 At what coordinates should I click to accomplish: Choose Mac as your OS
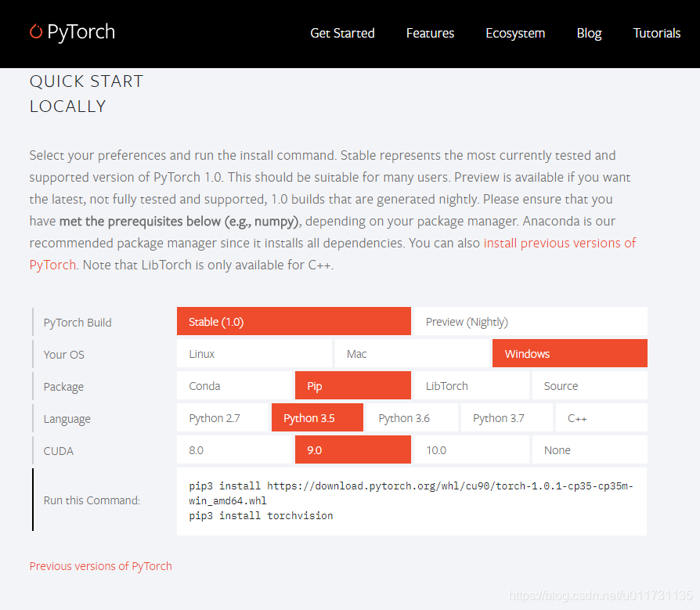click(x=412, y=353)
